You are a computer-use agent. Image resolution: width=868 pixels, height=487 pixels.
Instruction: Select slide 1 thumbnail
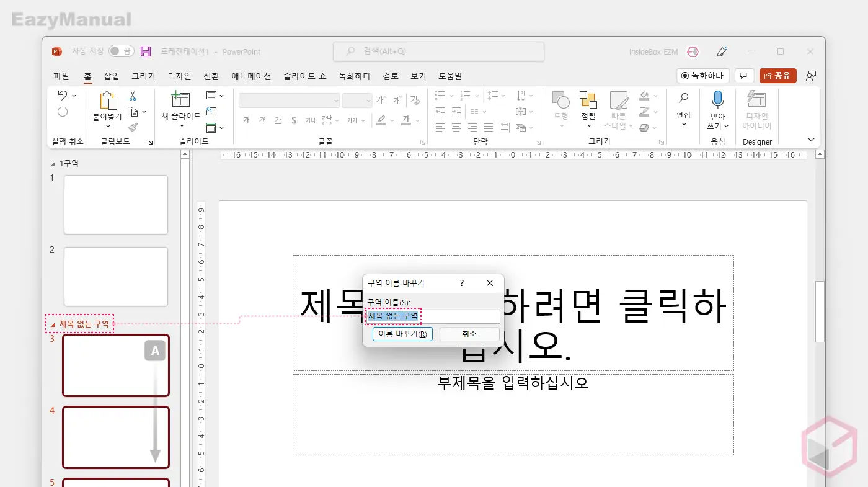pos(116,205)
